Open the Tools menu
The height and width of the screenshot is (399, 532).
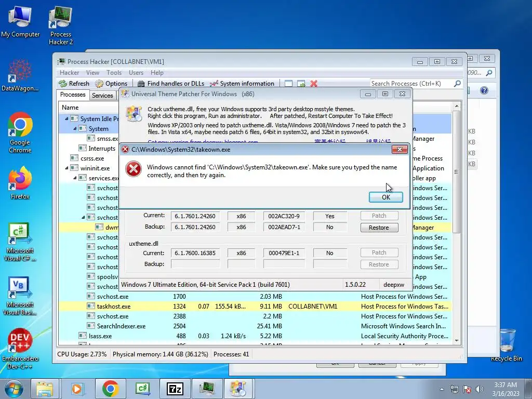point(114,73)
